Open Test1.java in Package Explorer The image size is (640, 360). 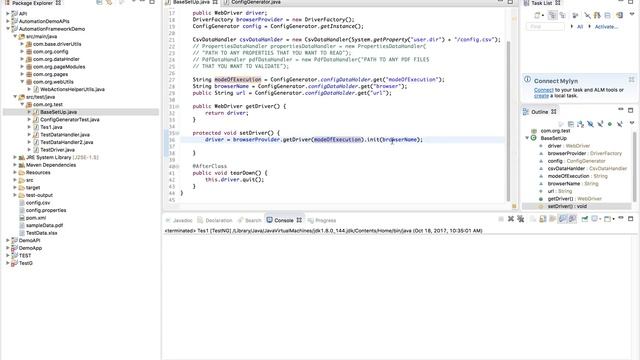click(x=51, y=127)
